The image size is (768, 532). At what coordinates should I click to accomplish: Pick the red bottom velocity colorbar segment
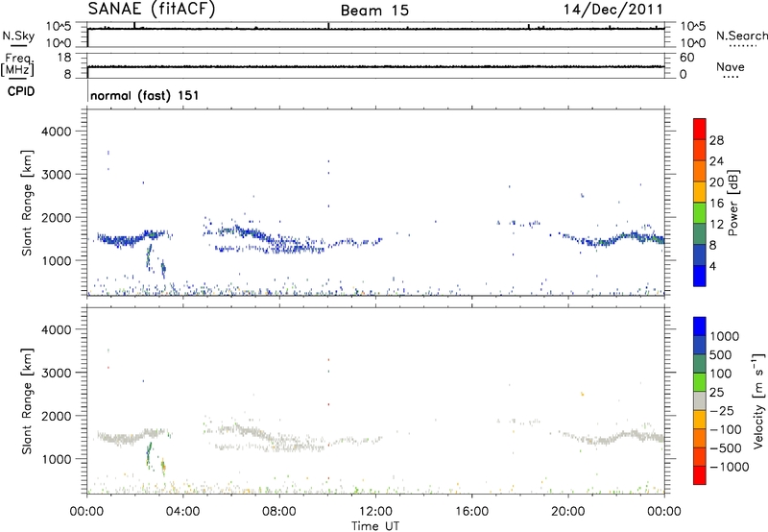tap(700, 475)
